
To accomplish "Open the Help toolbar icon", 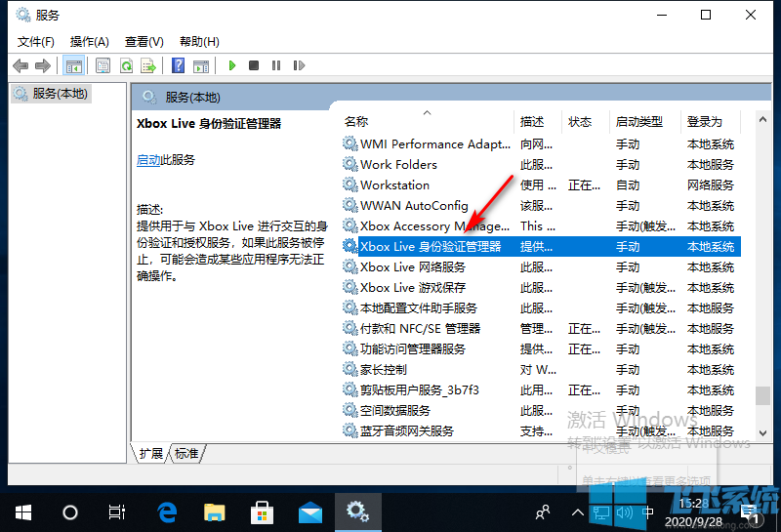I will click(178, 65).
